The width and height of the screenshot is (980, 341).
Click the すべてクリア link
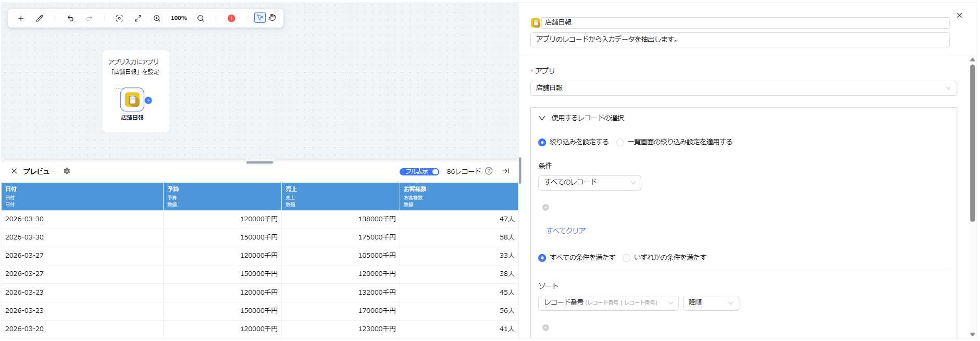click(x=566, y=231)
